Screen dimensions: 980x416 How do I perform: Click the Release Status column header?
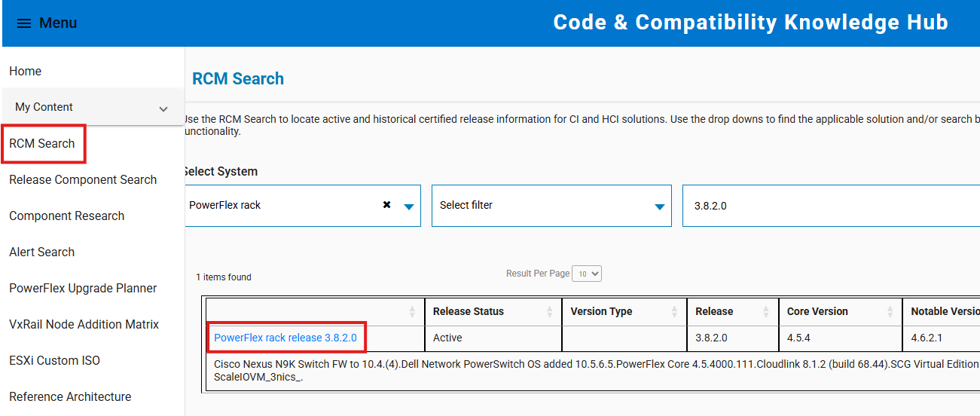[x=493, y=311]
